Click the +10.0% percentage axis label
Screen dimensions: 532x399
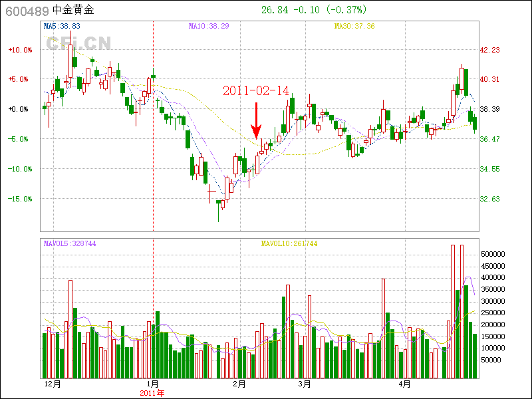(x=20, y=50)
